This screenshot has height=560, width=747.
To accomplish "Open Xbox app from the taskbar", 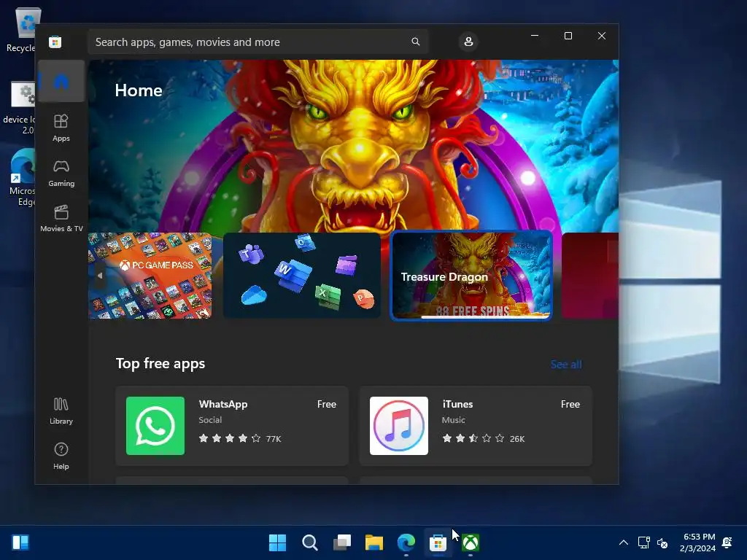I will (471, 542).
